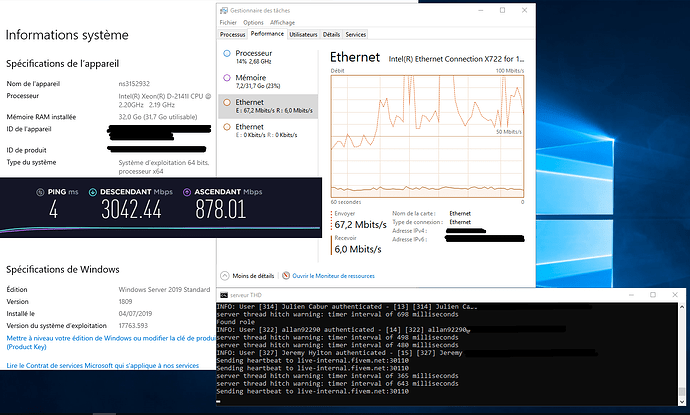The height and width of the screenshot is (415, 690).
Task: Click the Found role log line
Action: click(x=235, y=322)
